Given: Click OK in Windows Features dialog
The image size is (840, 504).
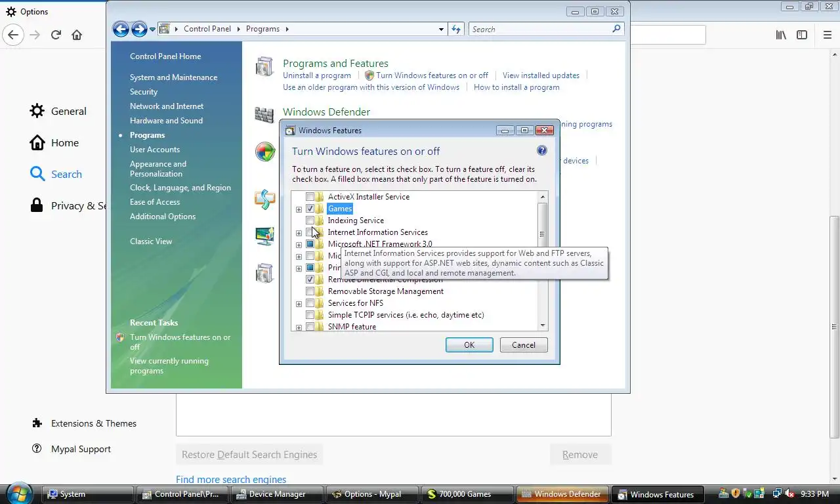Looking at the screenshot, I should 469,345.
